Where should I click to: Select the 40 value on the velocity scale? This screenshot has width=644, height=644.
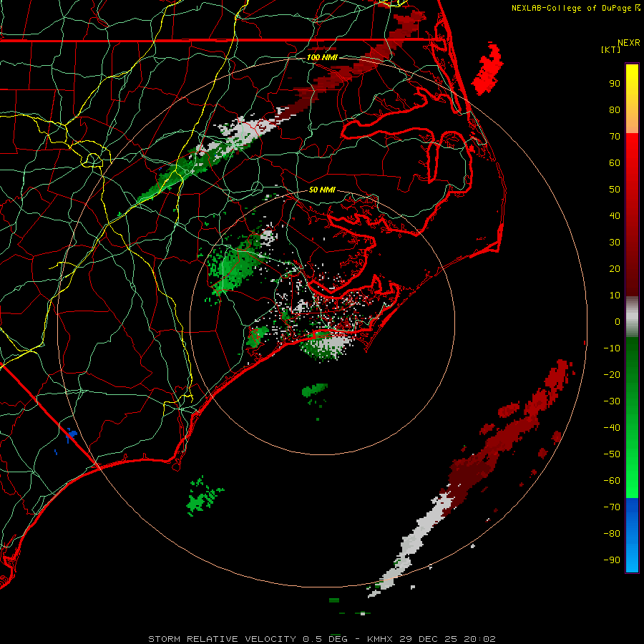coord(615,215)
